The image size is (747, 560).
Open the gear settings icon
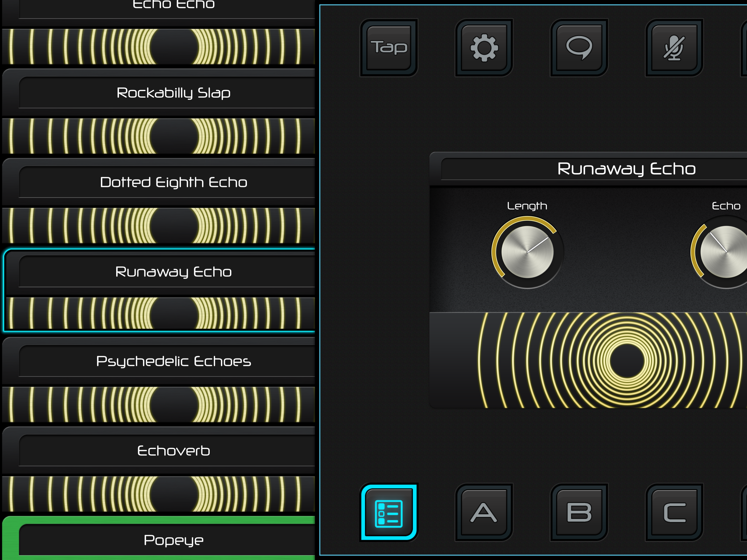coord(484,48)
